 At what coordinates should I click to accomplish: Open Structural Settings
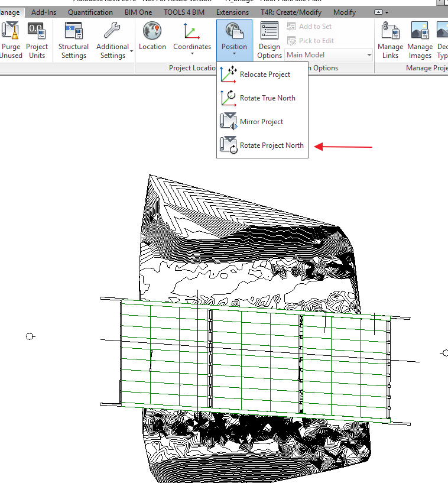pyautogui.click(x=74, y=40)
